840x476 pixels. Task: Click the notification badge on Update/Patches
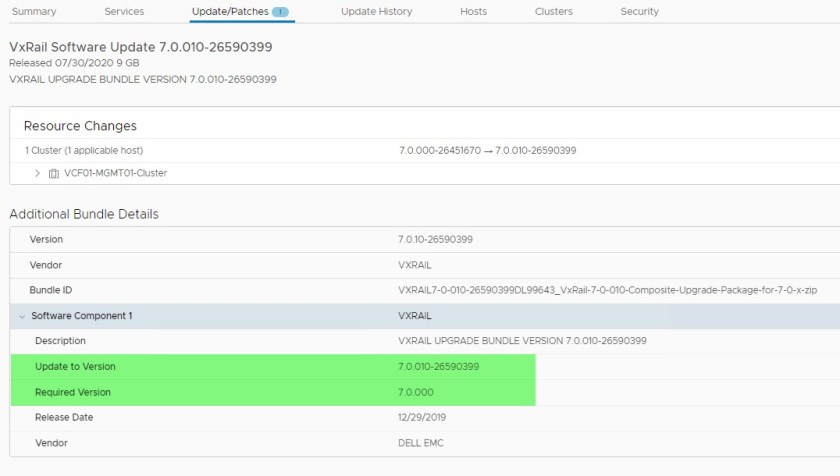coord(280,12)
